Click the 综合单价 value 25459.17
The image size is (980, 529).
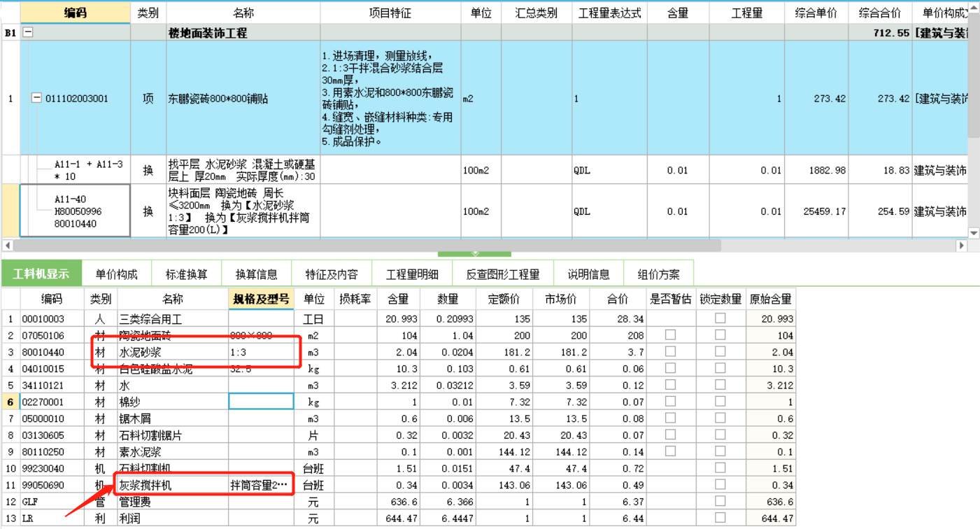tap(817, 211)
